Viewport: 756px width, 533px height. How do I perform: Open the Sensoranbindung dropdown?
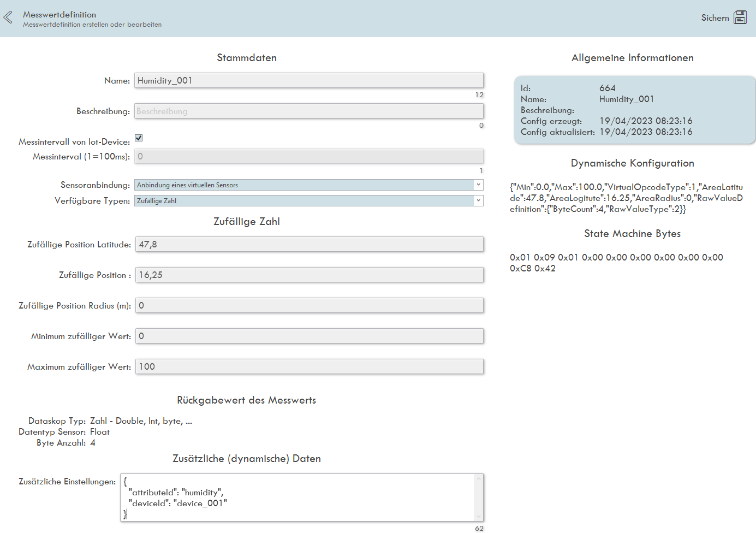pyautogui.click(x=309, y=185)
